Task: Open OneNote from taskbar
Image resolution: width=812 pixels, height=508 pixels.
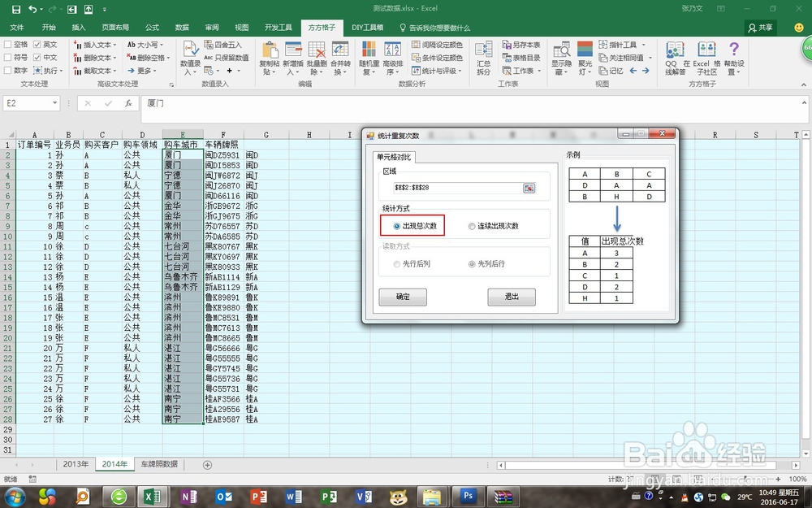Action: pyautogui.click(x=188, y=497)
